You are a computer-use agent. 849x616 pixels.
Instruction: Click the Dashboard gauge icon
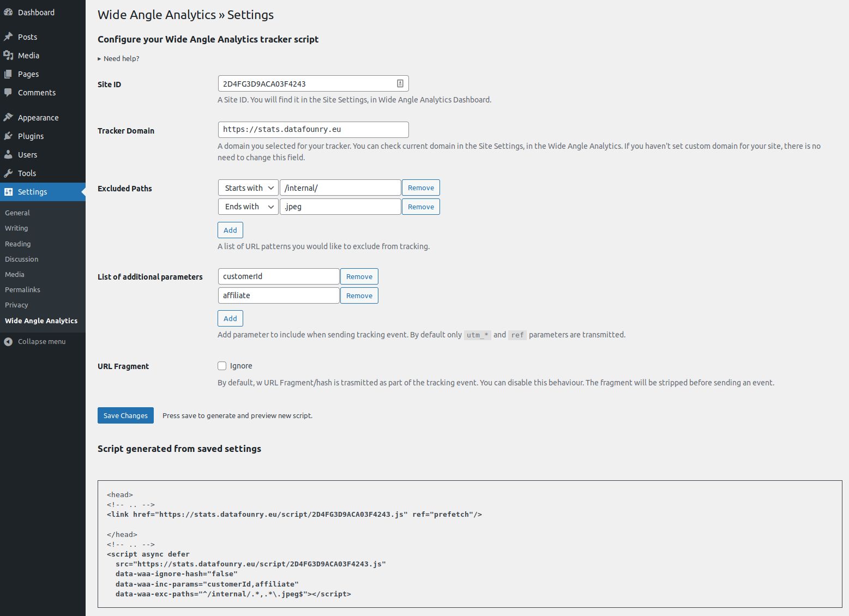(8, 12)
